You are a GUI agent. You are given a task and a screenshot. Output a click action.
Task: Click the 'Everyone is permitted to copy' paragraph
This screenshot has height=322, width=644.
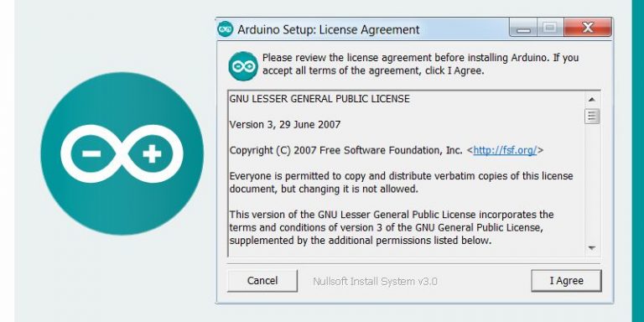coord(402,182)
